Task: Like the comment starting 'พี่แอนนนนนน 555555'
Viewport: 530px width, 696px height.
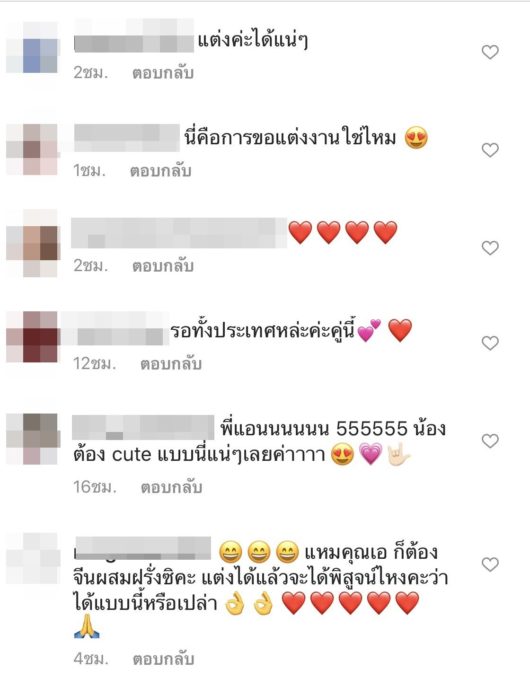Action: [x=490, y=441]
